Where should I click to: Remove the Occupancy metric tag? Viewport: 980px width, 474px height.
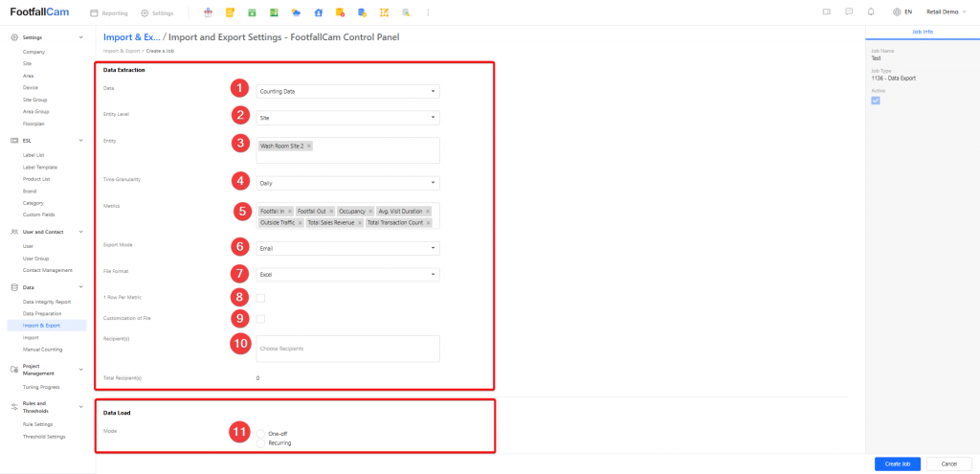coord(370,212)
